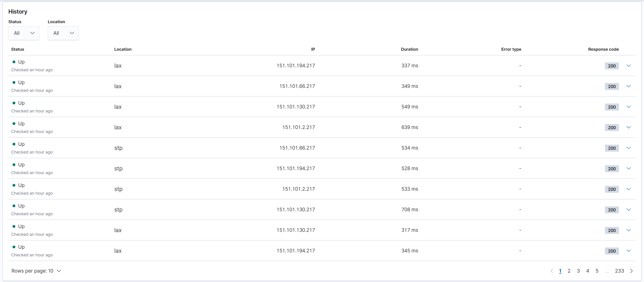Expand details of the first lax row
Viewport: 644px width, 282px height.
pos(629,66)
